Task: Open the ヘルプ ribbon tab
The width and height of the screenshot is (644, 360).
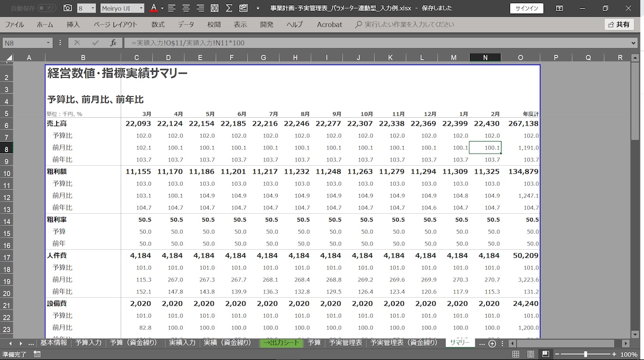Action: 295,24
